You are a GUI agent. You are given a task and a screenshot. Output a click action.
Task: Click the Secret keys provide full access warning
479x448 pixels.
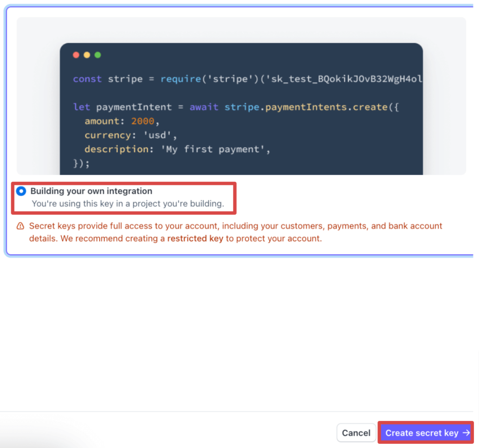pyautogui.click(x=236, y=232)
